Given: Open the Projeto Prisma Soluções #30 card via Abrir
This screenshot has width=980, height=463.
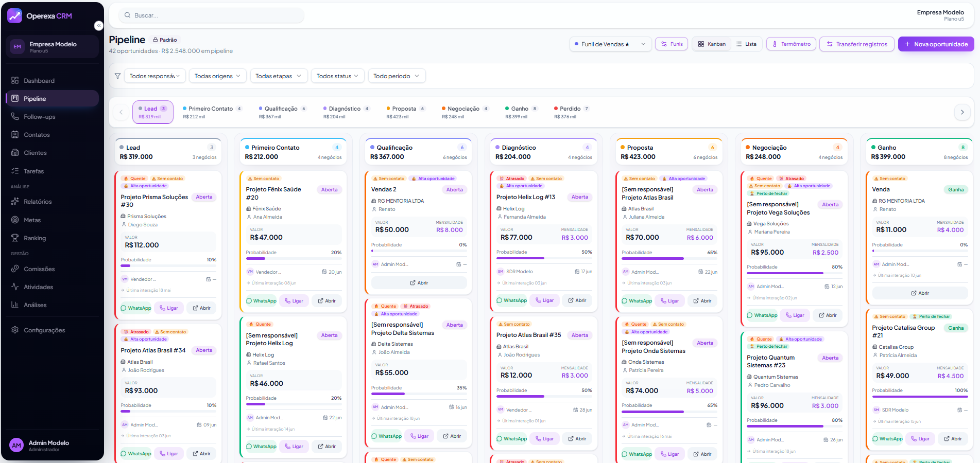Looking at the screenshot, I should (201, 308).
